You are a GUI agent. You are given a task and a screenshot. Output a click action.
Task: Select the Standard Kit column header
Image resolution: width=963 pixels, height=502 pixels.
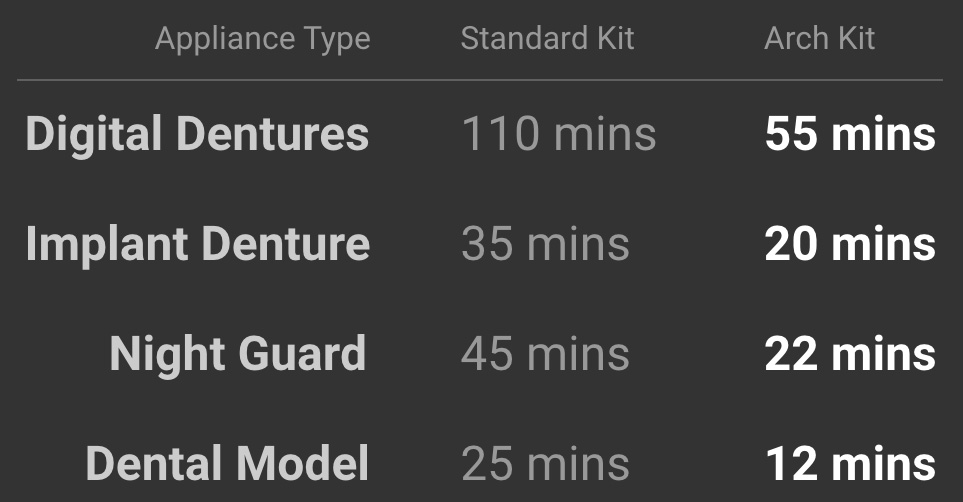point(547,39)
